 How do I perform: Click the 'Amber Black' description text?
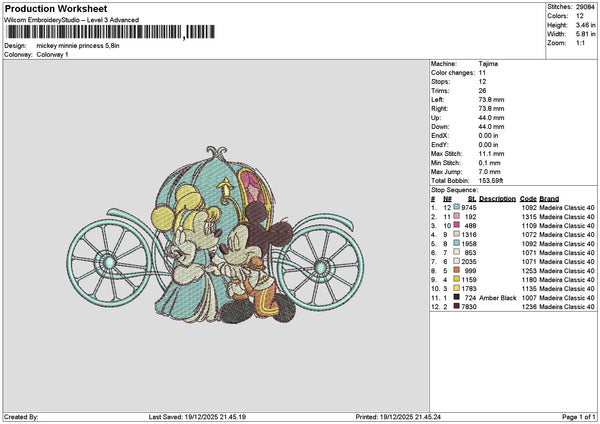pyautogui.click(x=497, y=298)
